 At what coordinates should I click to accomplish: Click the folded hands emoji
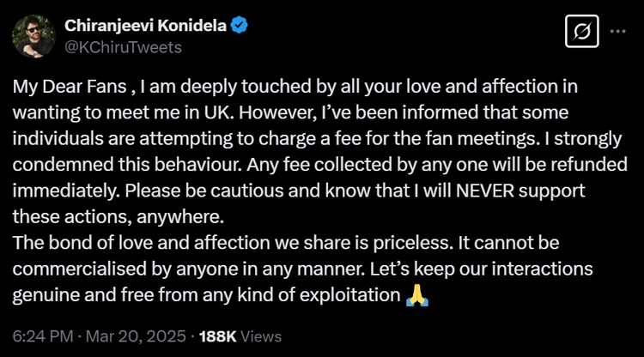[417, 297]
